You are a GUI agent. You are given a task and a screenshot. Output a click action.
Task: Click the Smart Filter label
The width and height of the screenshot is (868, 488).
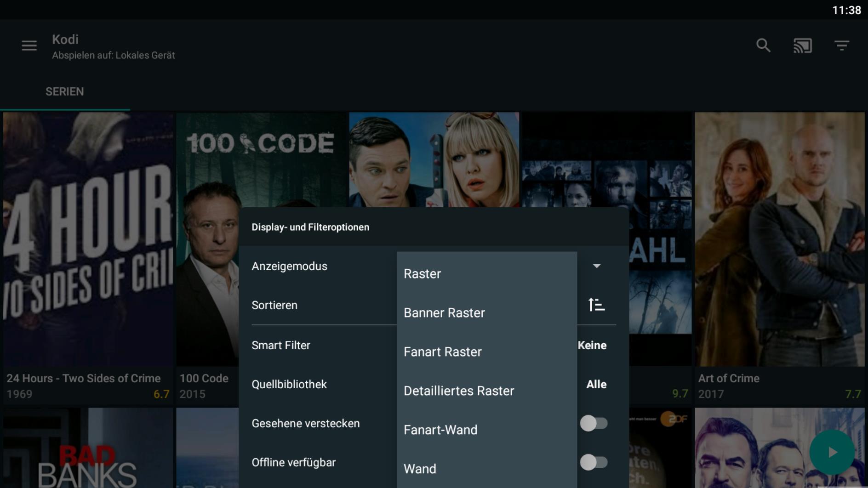coord(281,345)
